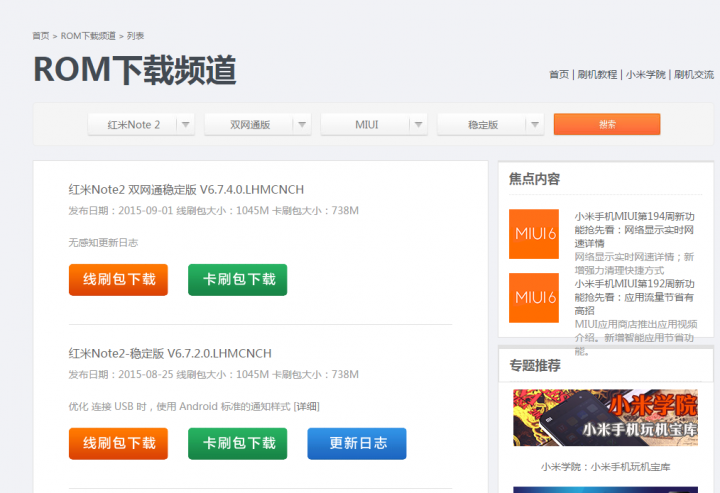The image size is (720, 493).
Task: Click 首页 in top right navigation
Action: click(559, 74)
